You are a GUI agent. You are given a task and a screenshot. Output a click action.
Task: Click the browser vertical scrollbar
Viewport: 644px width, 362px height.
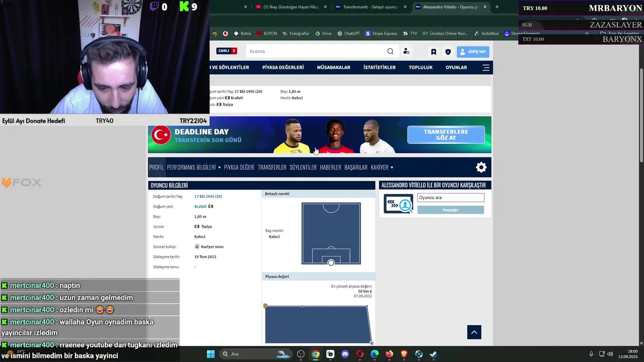(641, 116)
